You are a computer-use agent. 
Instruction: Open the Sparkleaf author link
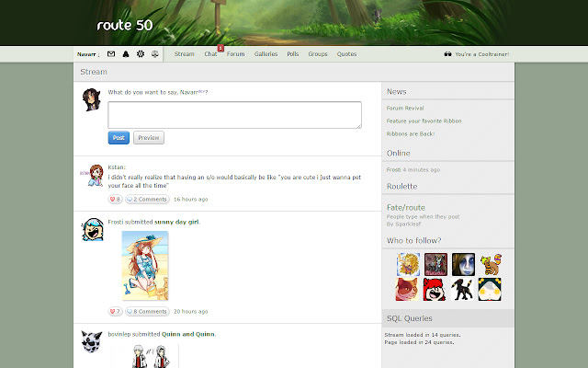(408, 224)
